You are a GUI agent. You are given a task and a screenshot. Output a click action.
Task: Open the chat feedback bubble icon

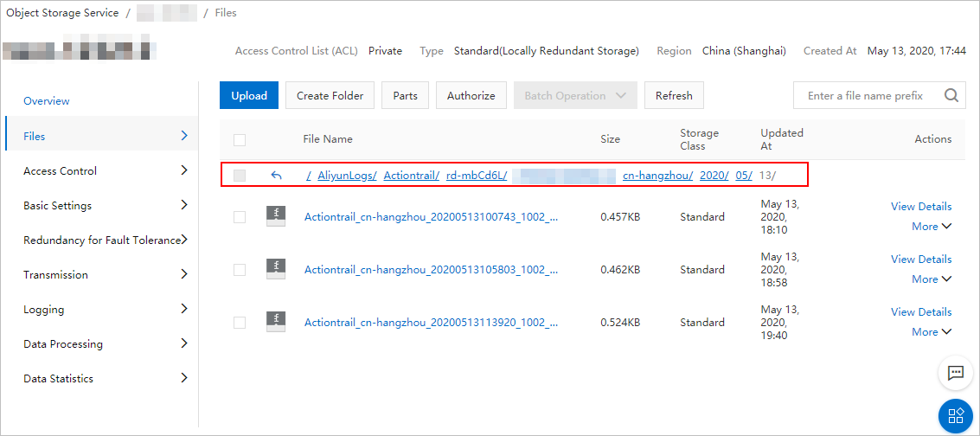coord(955,374)
